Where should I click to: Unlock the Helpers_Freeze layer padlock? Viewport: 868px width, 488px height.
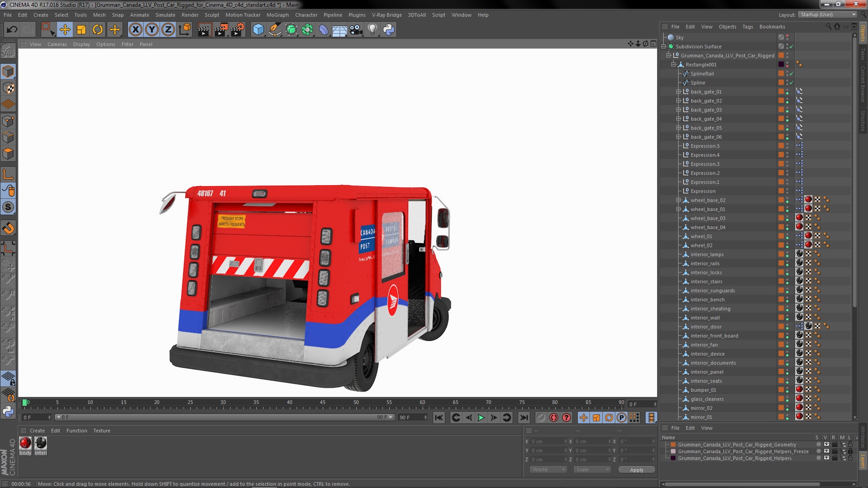pyautogui.click(x=850, y=451)
